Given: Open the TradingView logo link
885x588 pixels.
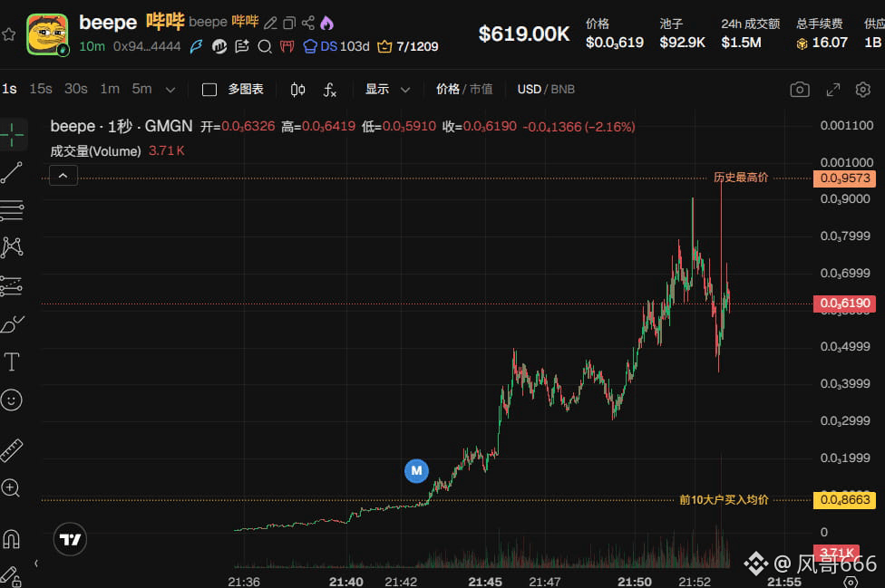Looking at the screenshot, I should (70, 539).
